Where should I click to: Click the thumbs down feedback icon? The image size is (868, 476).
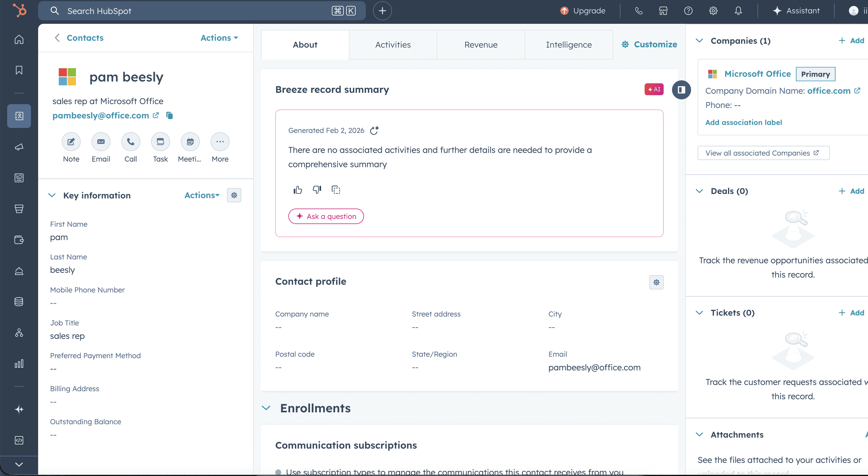click(317, 190)
